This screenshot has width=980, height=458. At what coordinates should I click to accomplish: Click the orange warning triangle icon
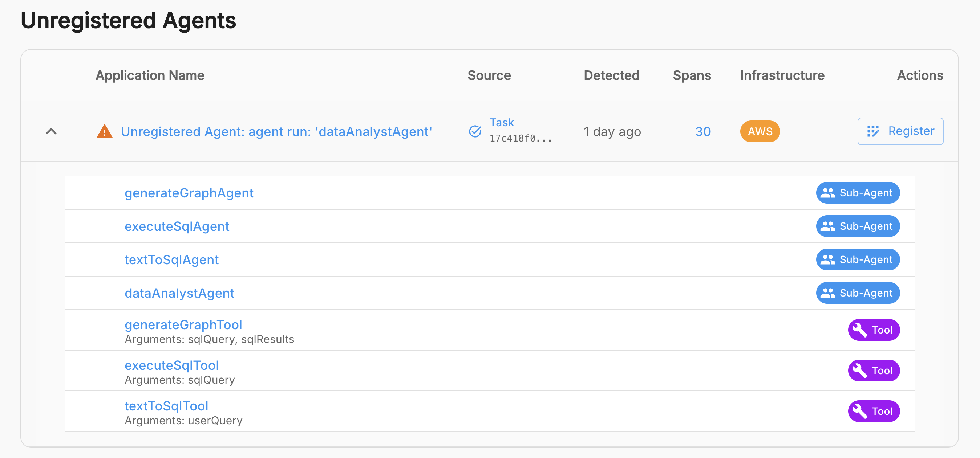point(104,131)
